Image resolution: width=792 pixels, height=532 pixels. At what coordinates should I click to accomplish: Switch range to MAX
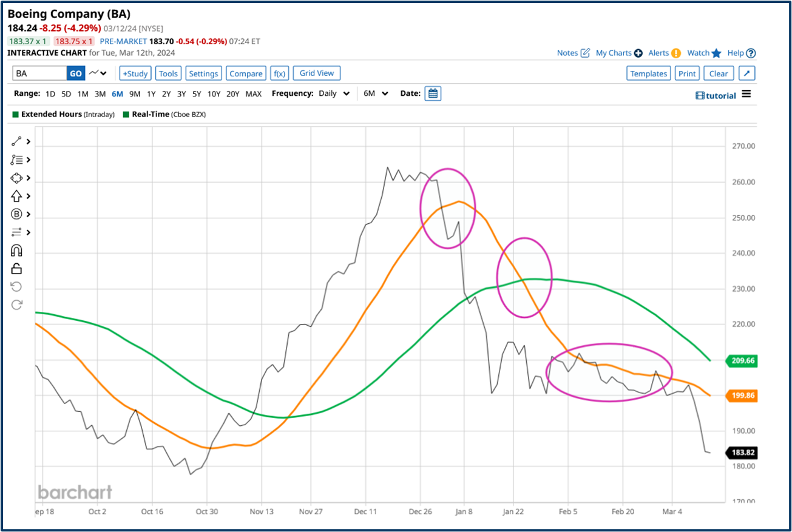pos(254,94)
